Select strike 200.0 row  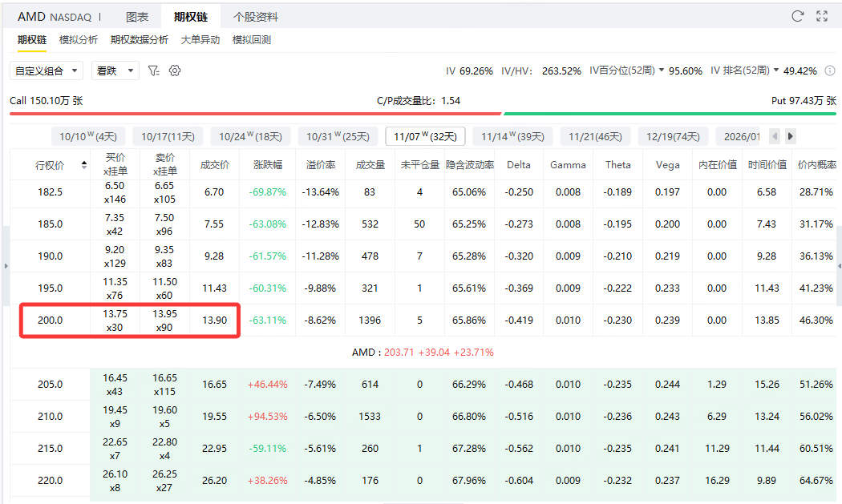[x=423, y=321]
